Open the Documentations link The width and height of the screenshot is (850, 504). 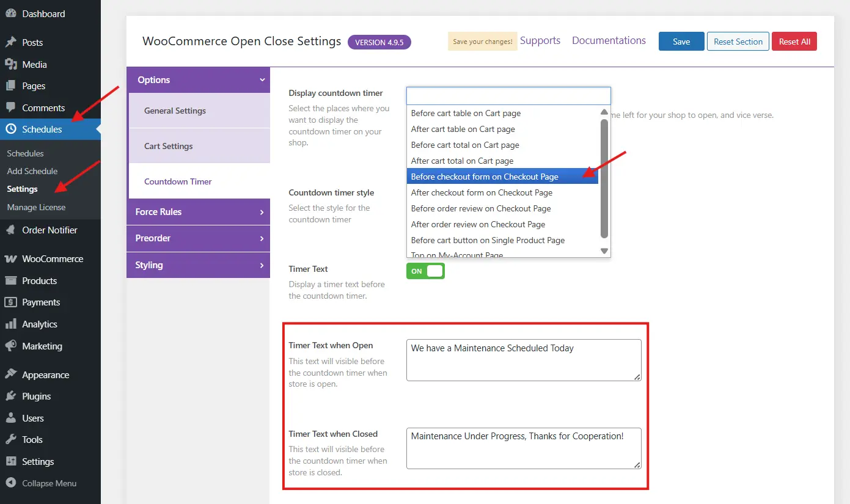click(609, 40)
